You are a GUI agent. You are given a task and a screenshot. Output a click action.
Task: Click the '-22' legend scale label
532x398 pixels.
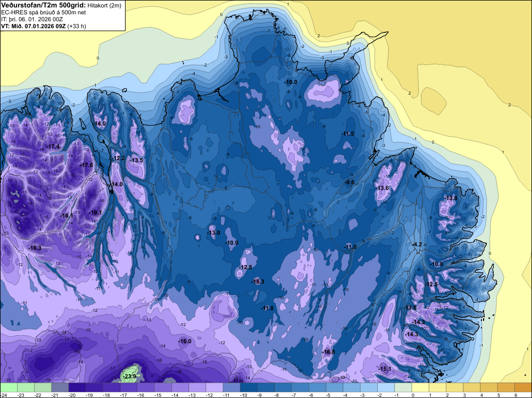39,395
